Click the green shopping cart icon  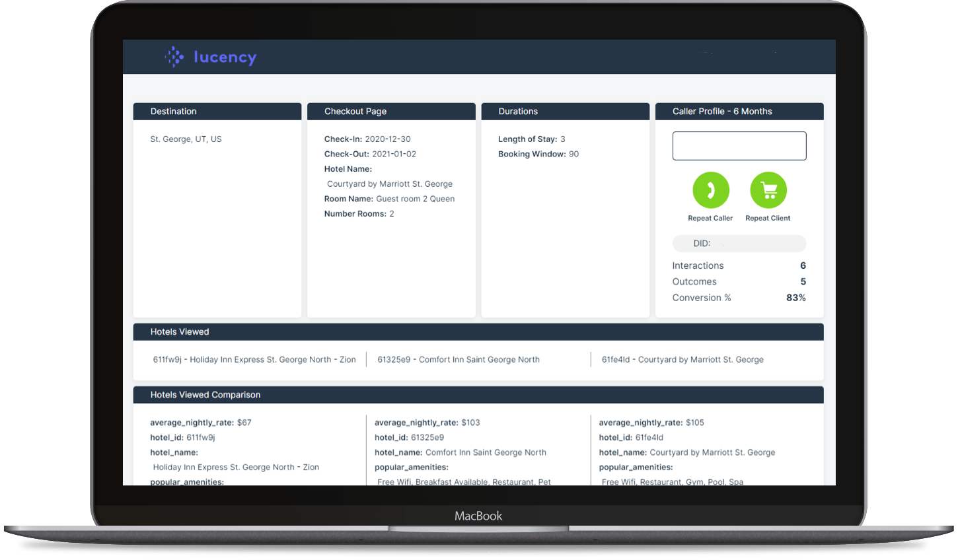[768, 190]
